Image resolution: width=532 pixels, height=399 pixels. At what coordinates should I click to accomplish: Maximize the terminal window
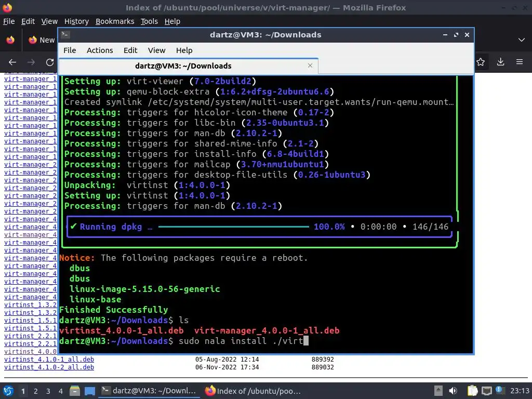tap(456, 35)
